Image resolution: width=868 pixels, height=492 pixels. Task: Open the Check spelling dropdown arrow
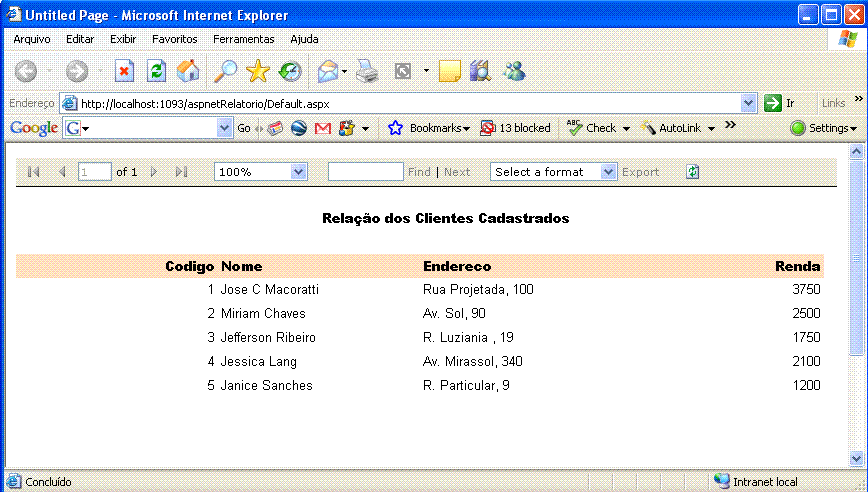pos(626,128)
